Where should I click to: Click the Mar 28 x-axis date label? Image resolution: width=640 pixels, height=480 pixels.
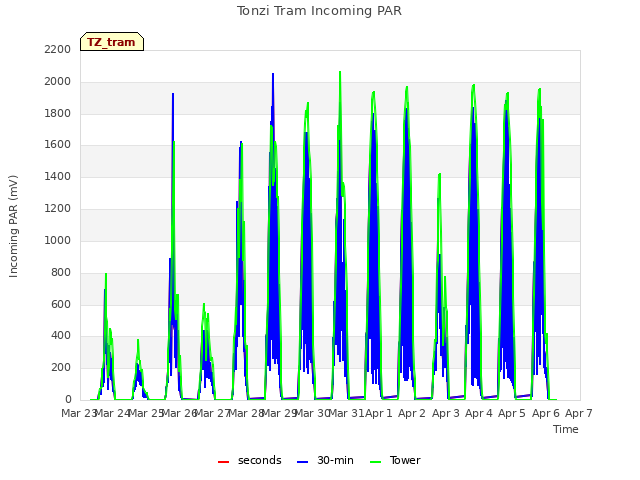tap(246, 413)
